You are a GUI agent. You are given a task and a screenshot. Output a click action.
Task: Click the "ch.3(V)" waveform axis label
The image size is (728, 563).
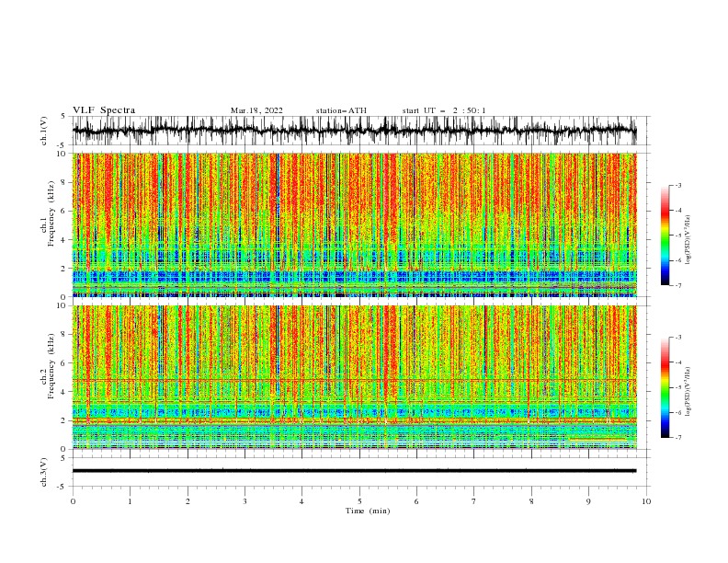coord(44,472)
